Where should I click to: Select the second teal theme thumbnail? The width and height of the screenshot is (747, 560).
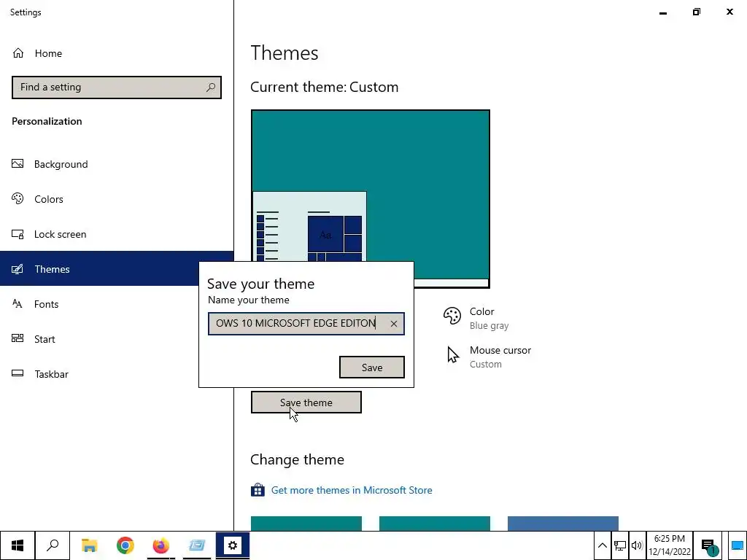click(435, 524)
